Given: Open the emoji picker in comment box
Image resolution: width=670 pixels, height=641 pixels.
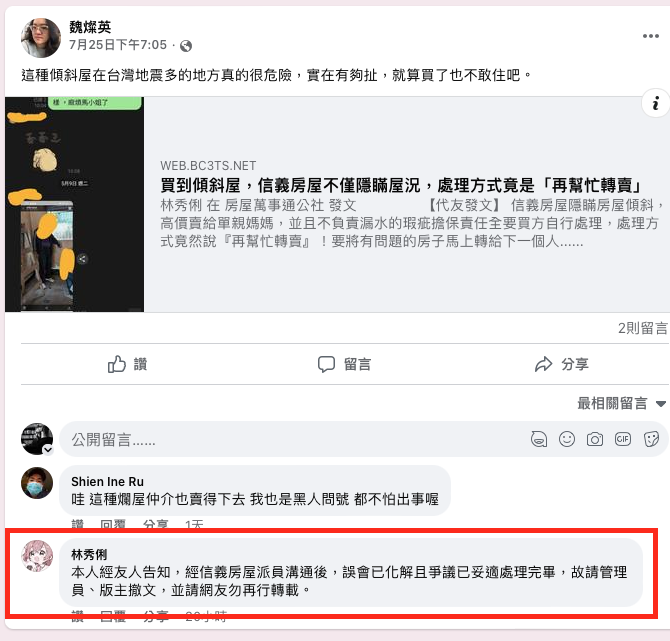Looking at the screenshot, I should click(567, 439).
